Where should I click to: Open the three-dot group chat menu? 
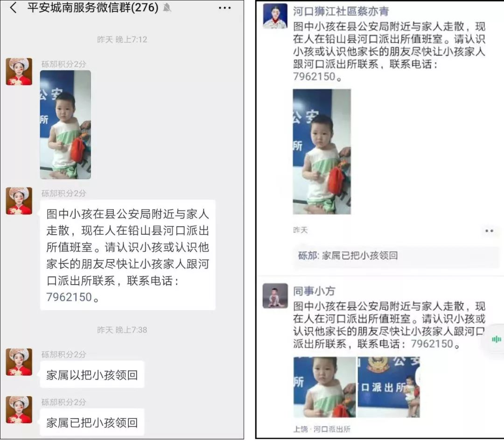pyautogui.click(x=224, y=8)
